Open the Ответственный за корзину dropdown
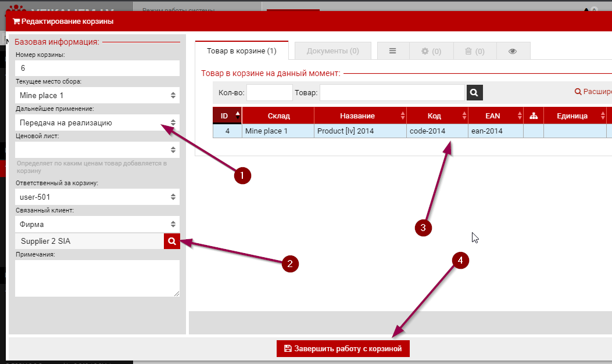 [x=97, y=197]
